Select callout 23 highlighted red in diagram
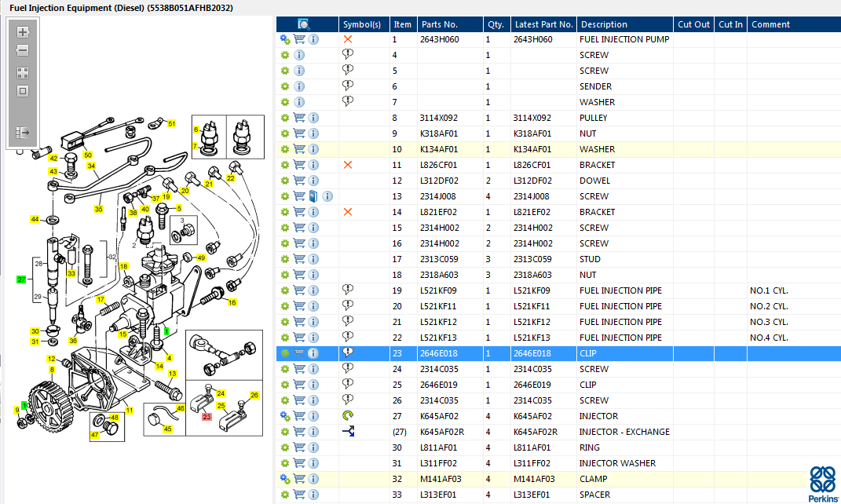The width and height of the screenshot is (841, 504). point(207,417)
